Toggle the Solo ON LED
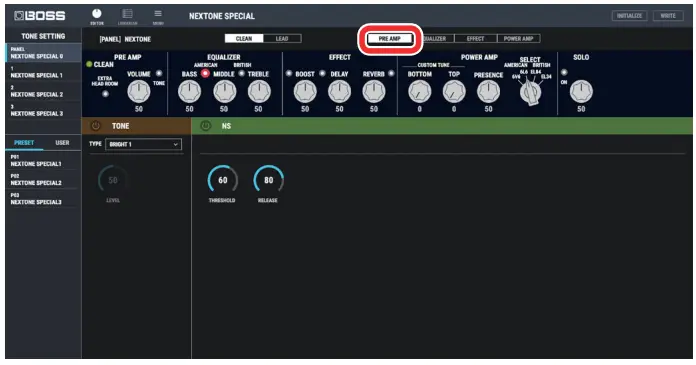Screen dimensions: 696x365 tap(564, 72)
